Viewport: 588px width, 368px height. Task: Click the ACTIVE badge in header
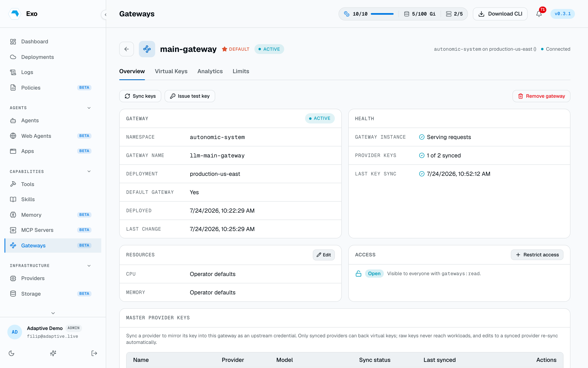click(x=269, y=49)
